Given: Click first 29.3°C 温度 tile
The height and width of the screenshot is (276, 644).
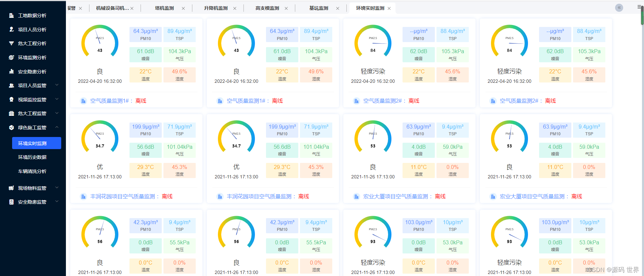Looking at the screenshot, I should click(x=146, y=170).
